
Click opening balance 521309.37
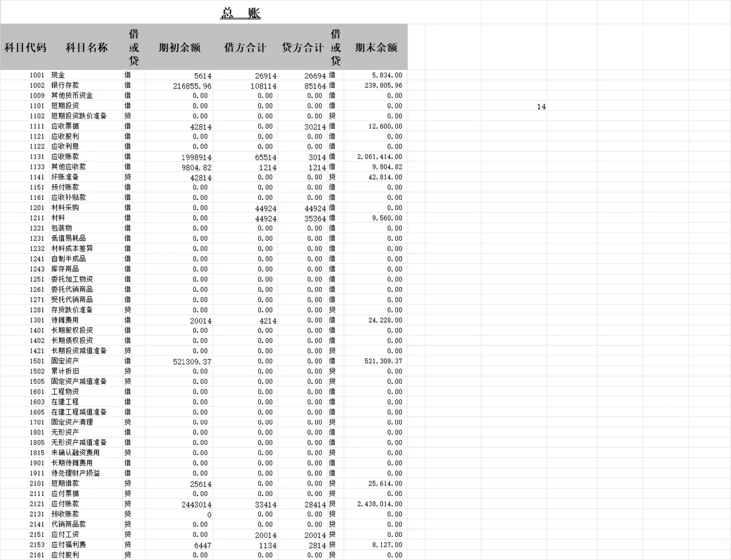point(192,361)
